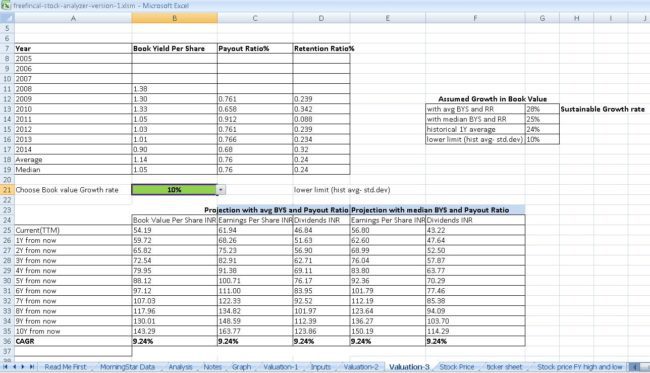The image size is (650, 373).
Task: Switch to the Valuation-2 sheet tab
Action: point(361,367)
